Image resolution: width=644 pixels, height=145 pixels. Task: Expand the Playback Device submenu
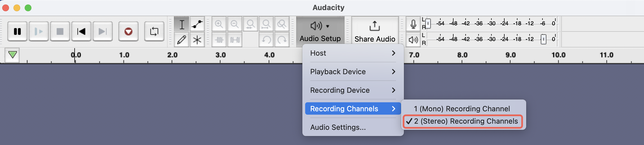coord(353,72)
